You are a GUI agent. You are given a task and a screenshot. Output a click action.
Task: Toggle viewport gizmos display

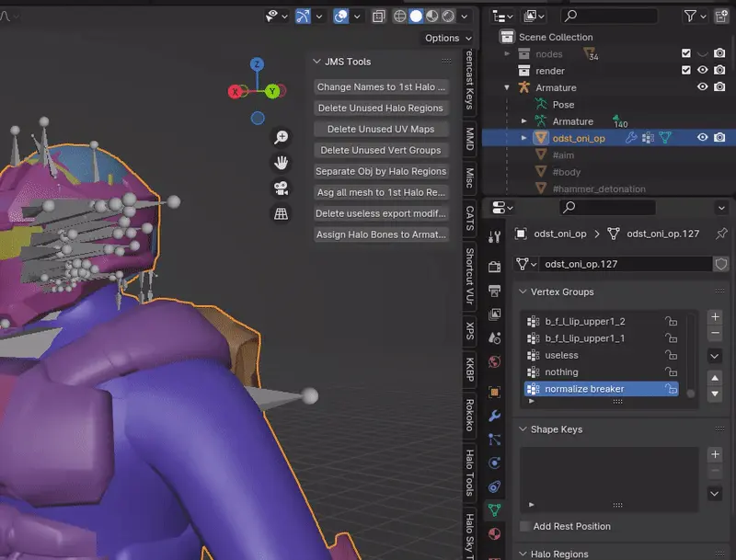303,17
